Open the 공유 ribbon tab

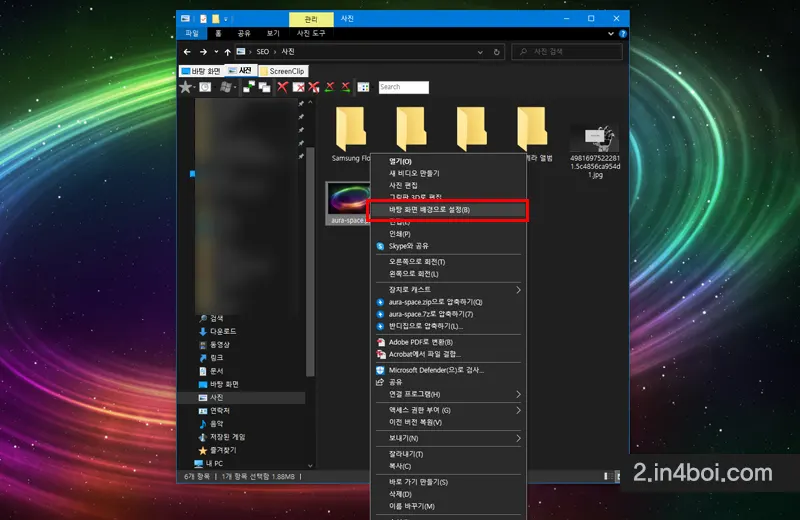[x=244, y=33]
